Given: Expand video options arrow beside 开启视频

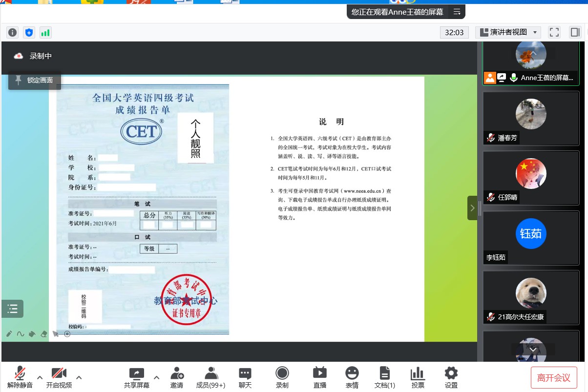Looking at the screenshot, I should click(79, 377).
